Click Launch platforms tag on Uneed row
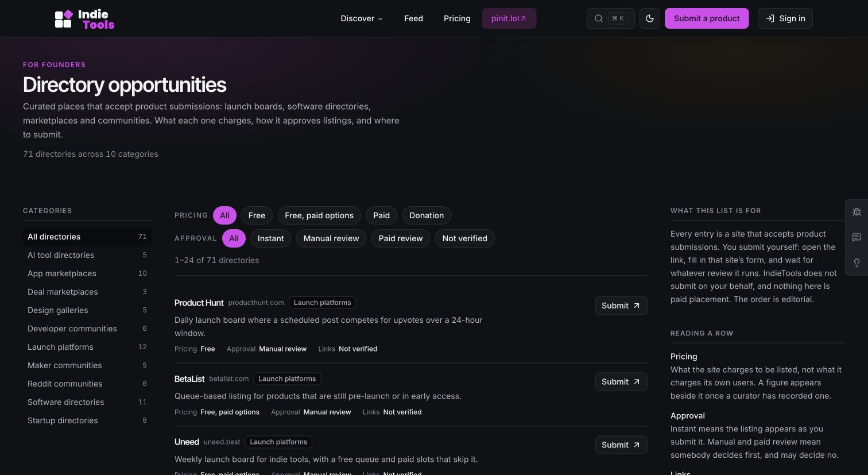 tap(278, 442)
